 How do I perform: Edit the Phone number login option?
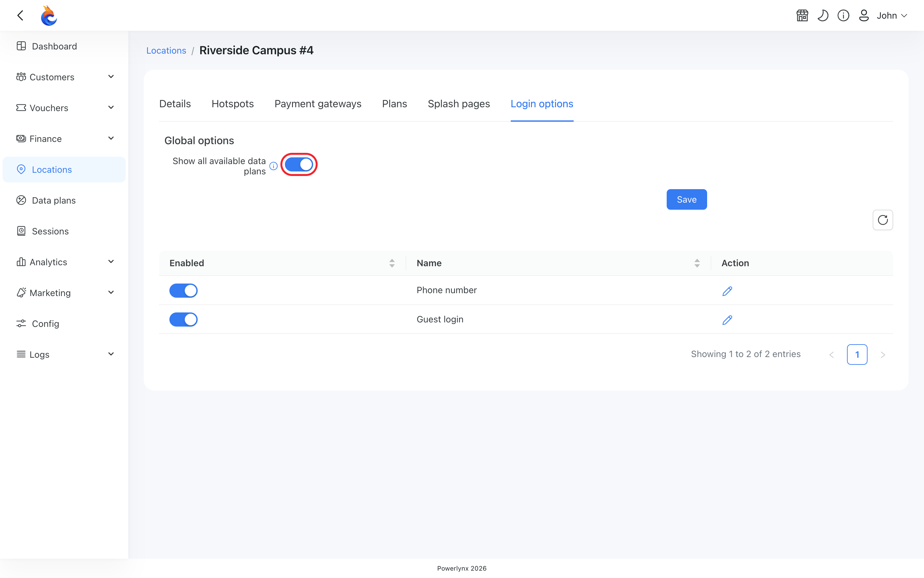727,291
